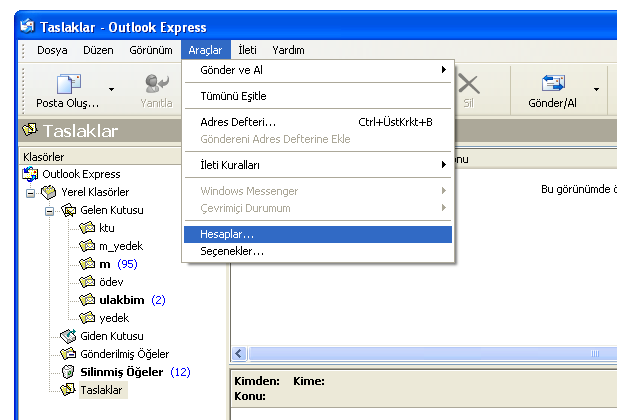Screen dimensions: 617x420
Task: Select the ödev folder label
Action: 111,282
